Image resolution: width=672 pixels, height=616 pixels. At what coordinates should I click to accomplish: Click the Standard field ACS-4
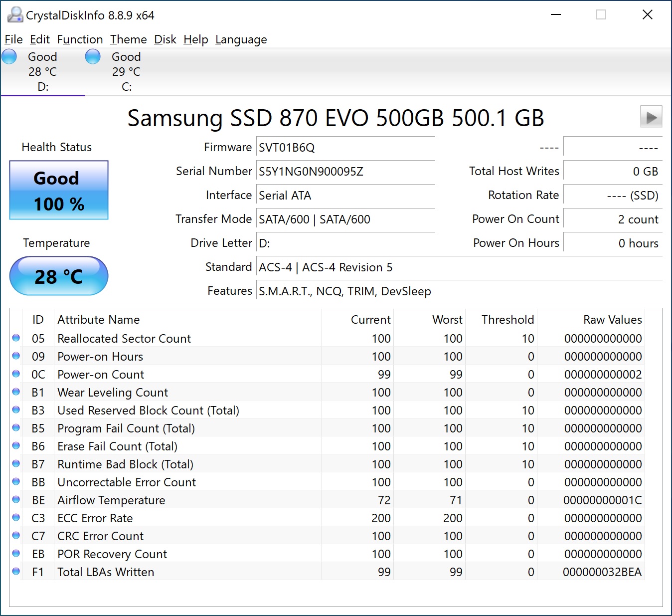click(x=459, y=267)
